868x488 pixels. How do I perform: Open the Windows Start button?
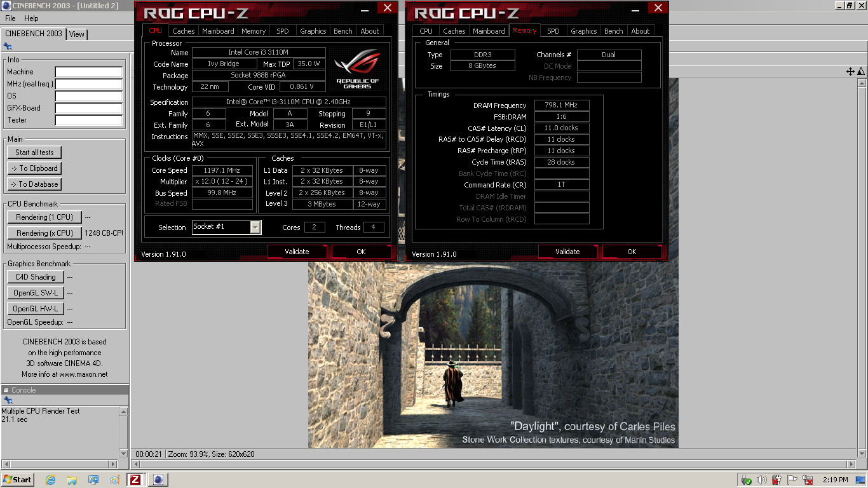tap(18, 480)
